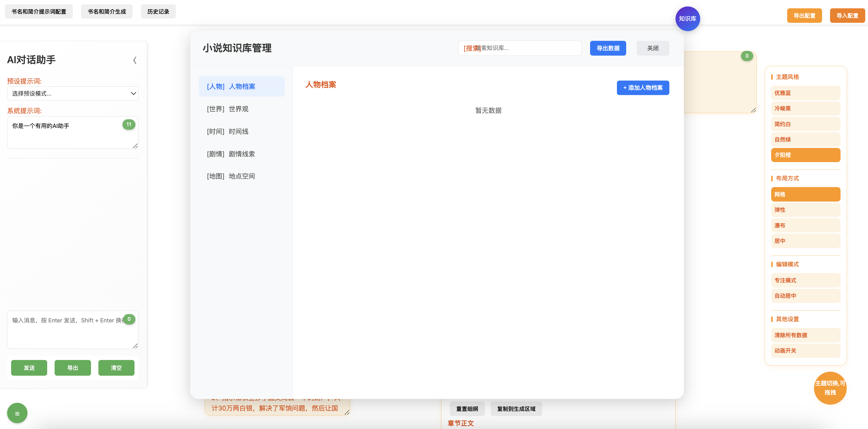This screenshot has height=429, width=868.
Task: Toggle the 动画开关 setting
Action: 806,350
